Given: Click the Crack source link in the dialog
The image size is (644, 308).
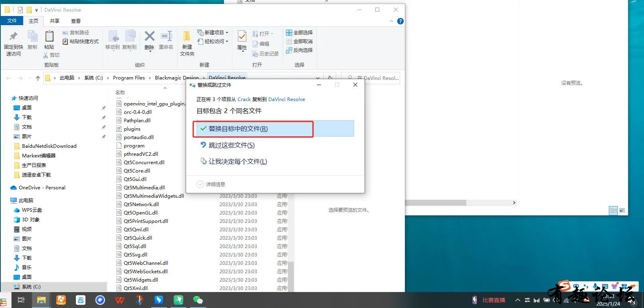Looking at the screenshot, I should click(244, 99).
